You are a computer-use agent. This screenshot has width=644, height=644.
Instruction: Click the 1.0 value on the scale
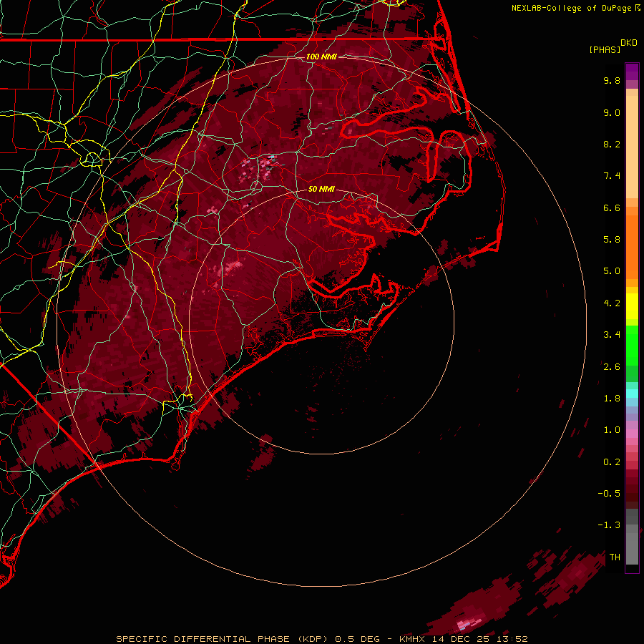[612, 430]
